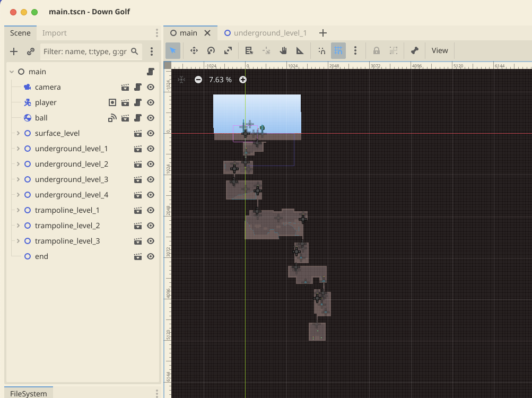Toggle Grid Snap in the toolbar
The image size is (532, 398).
pos(338,50)
